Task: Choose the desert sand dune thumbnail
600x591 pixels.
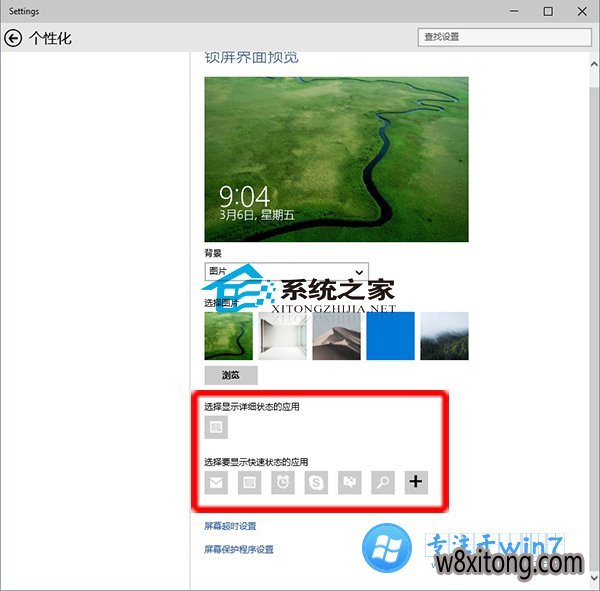Action: (336, 336)
